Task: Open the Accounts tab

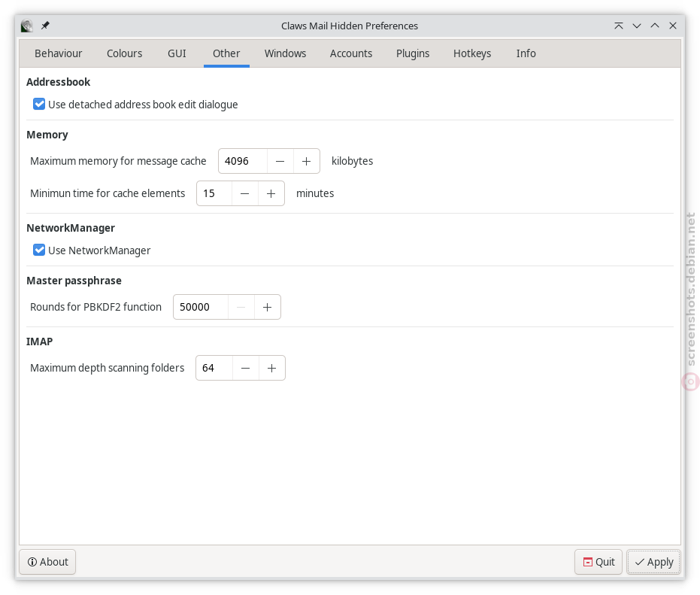Action: 351,53
